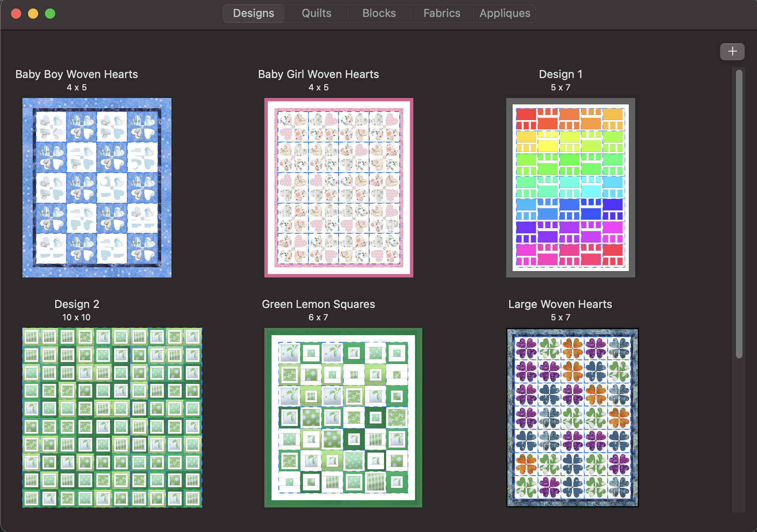The width and height of the screenshot is (757, 532).
Task: Open Green Lemon Squares quilt thumbnail
Action: pyautogui.click(x=343, y=417)
